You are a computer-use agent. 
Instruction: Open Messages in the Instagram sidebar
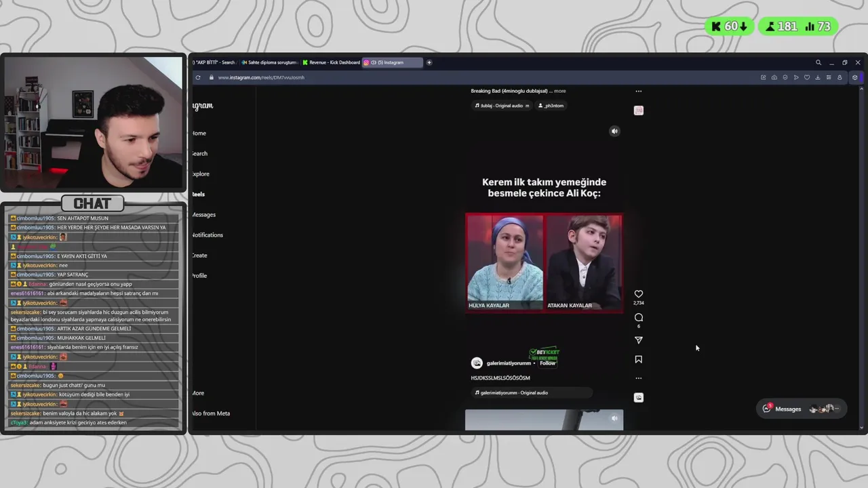[x=203, y=214]
